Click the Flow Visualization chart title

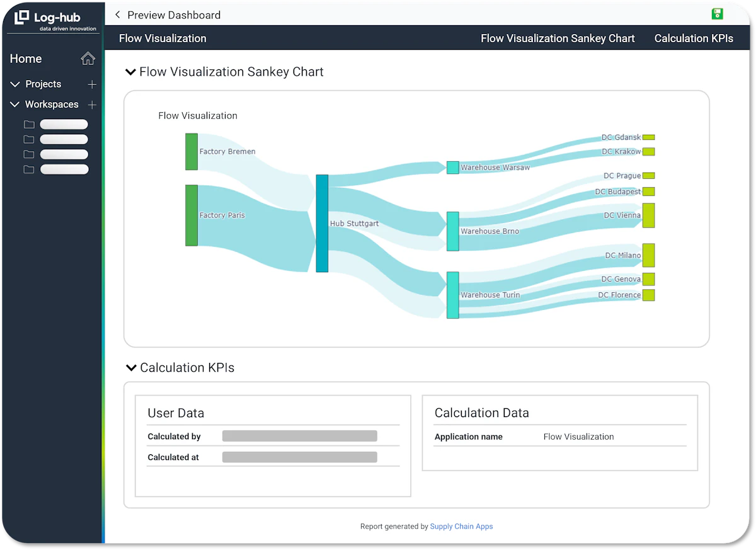pos(198,116)
